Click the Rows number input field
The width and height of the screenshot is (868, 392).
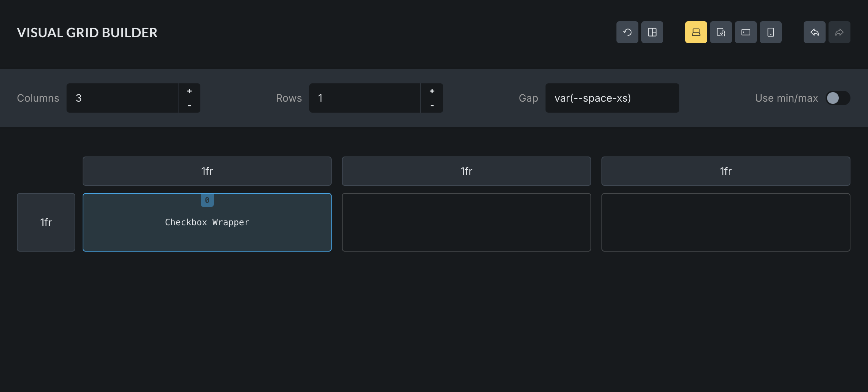pos(365,98)
